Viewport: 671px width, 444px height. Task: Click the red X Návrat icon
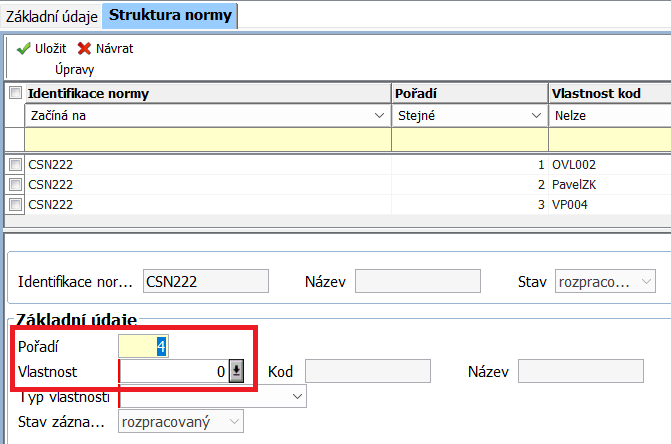click(84, 48)
